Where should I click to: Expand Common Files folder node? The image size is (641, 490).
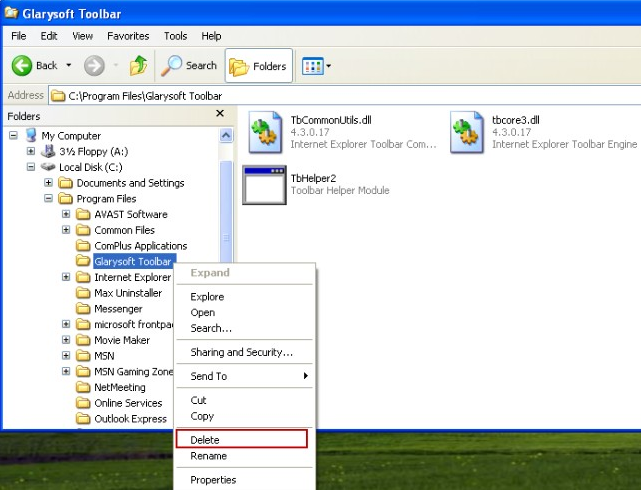point(66,230)
